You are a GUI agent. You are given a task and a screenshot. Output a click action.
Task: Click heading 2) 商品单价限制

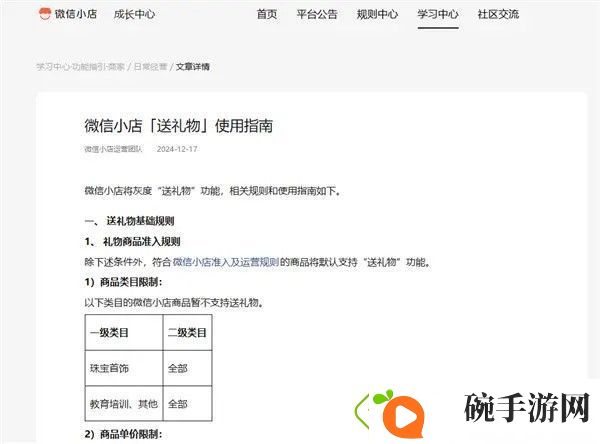click(124, 434)
